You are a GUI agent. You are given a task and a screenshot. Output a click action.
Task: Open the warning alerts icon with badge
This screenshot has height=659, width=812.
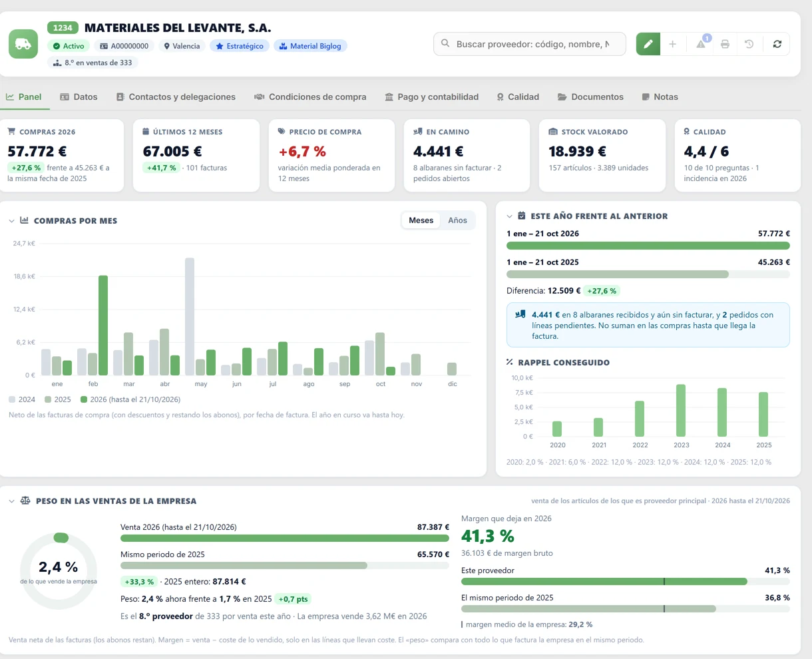pyautogui.click(x=701, y=44)
